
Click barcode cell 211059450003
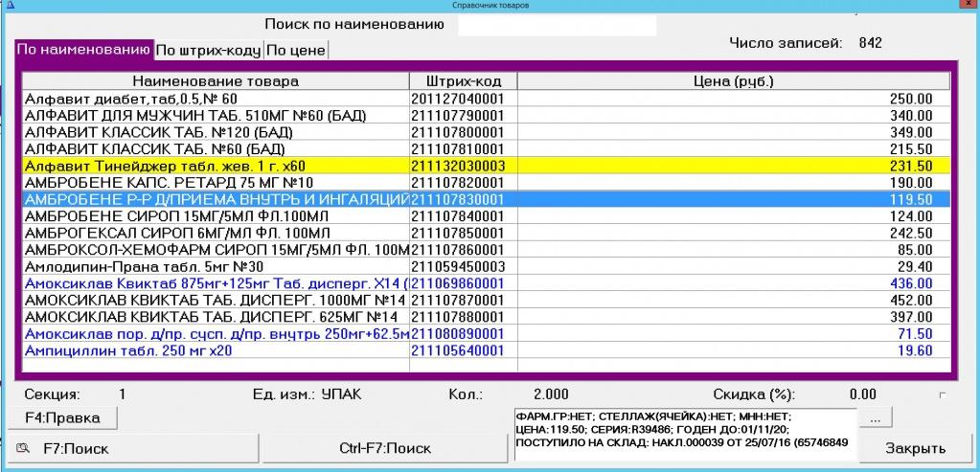pos(463,267)
